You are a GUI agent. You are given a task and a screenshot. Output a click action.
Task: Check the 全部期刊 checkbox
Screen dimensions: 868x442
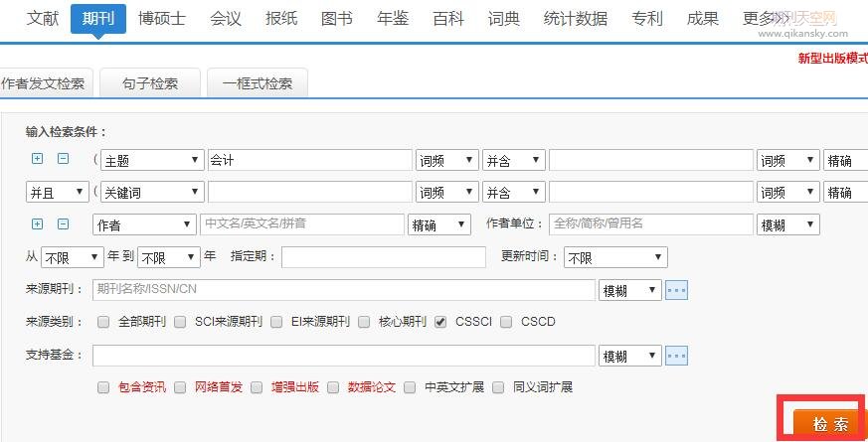[103, 322]
